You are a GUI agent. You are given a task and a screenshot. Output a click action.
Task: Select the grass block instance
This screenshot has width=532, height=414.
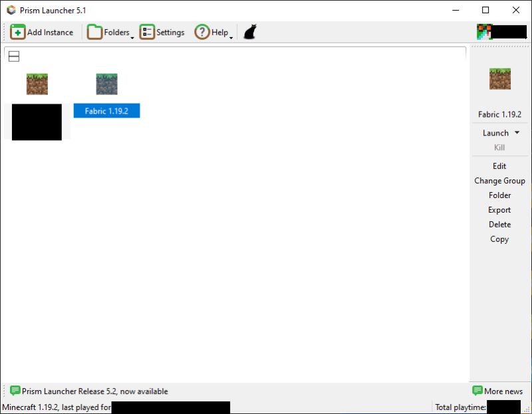coord(37,84)
